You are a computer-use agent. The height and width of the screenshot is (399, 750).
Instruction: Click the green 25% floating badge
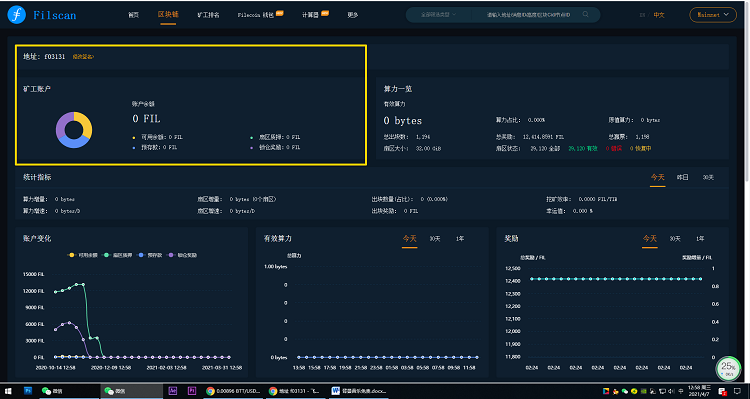(728, 368)
